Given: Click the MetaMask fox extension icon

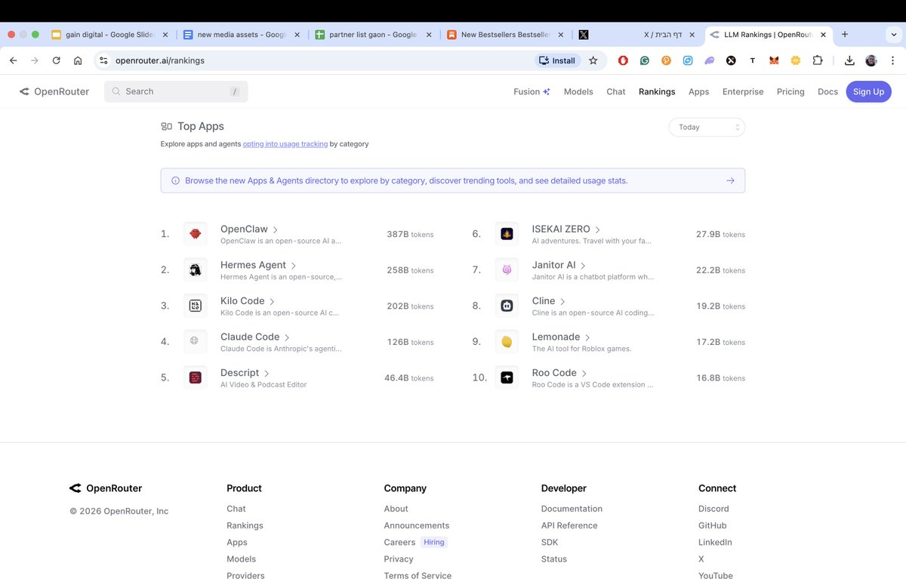Looking at the screenshot, I should (x=774, y=60).
